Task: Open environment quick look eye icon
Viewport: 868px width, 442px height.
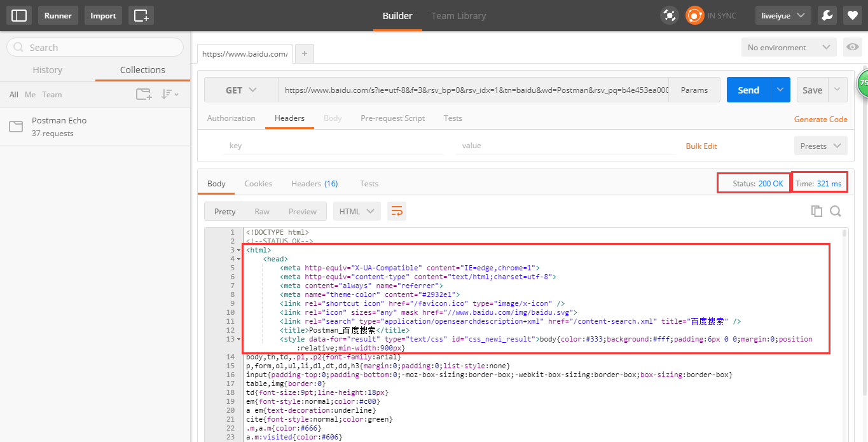Action: pos(852,47)
